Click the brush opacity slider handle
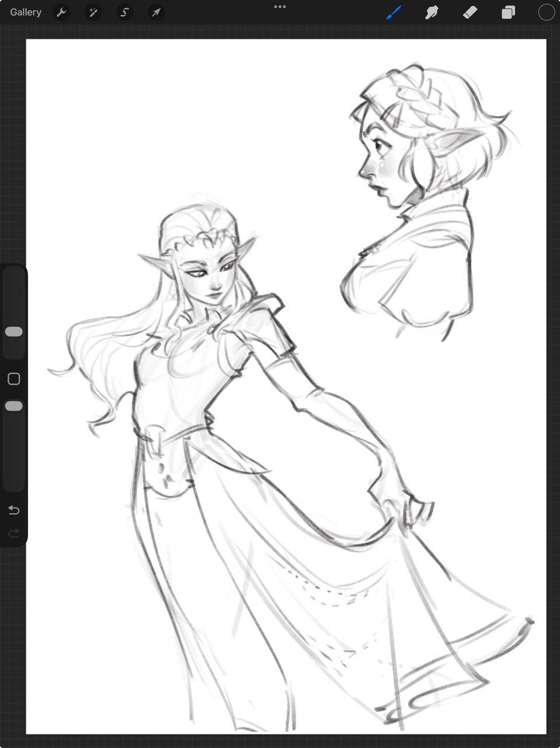The height and width of the screenshot is (748, 560). tap(14, 406)
